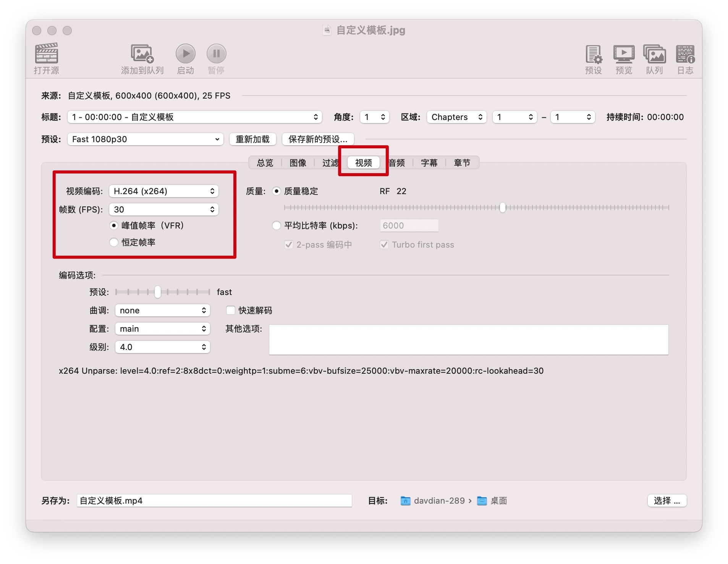
Task: Switch to the Audio (音频) tab
Action: (x=397, y=163)
